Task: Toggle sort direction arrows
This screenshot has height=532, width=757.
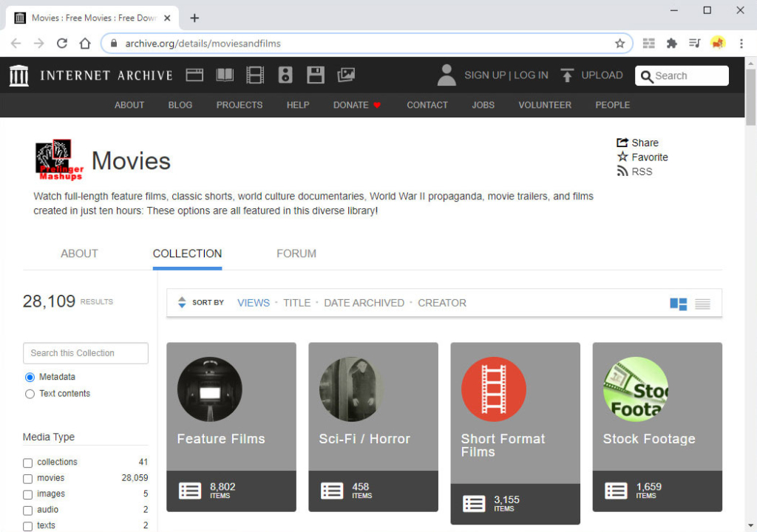Action: 182,303
